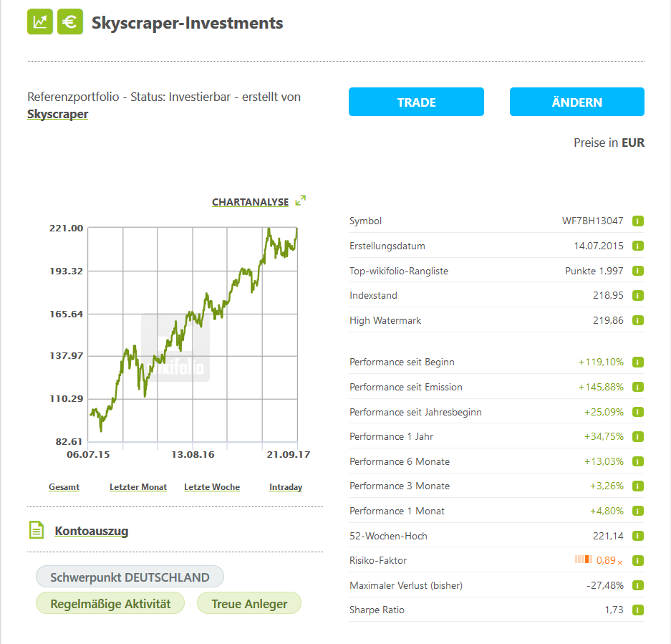The image size is (671, 644).
Task: Click the green chart icon in header
Action: tap(40, 22)
